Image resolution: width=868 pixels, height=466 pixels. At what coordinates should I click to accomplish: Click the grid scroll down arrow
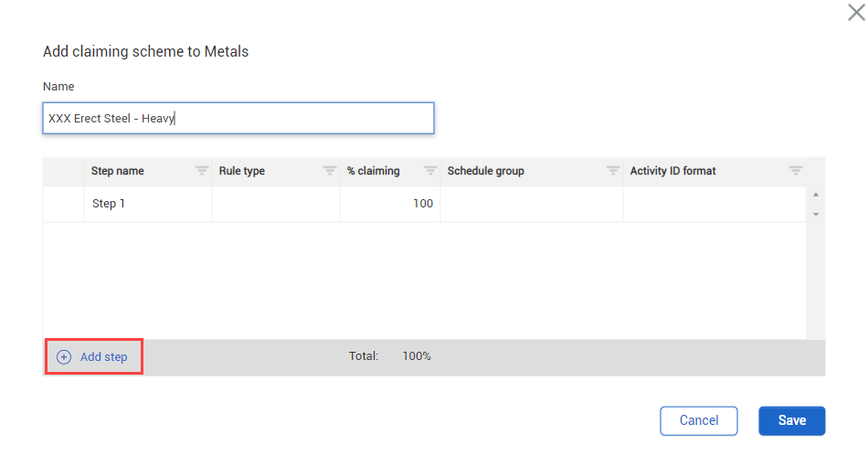[815, 214]
